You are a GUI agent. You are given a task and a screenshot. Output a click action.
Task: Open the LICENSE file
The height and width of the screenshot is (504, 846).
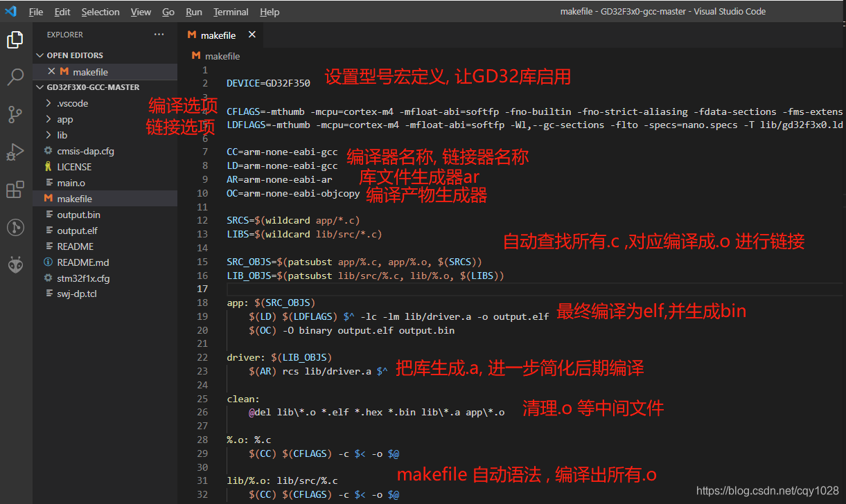pos(105,167)
